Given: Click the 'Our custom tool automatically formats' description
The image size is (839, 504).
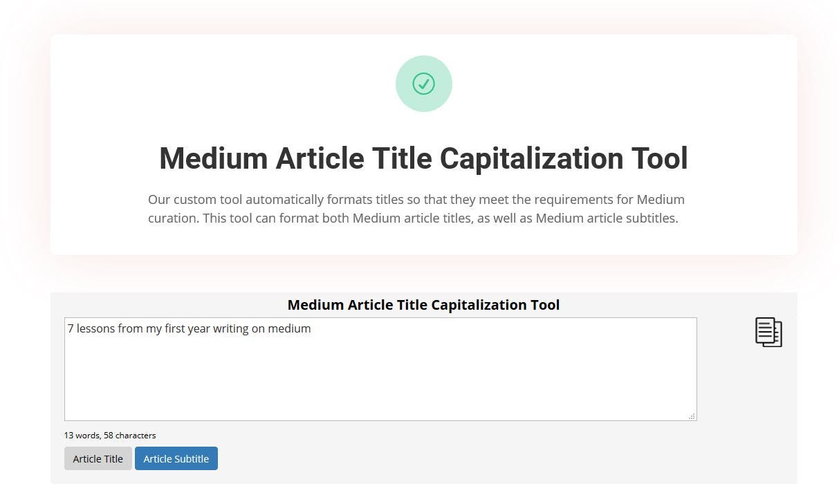Looking at the screenshot, I should (416, 209).
